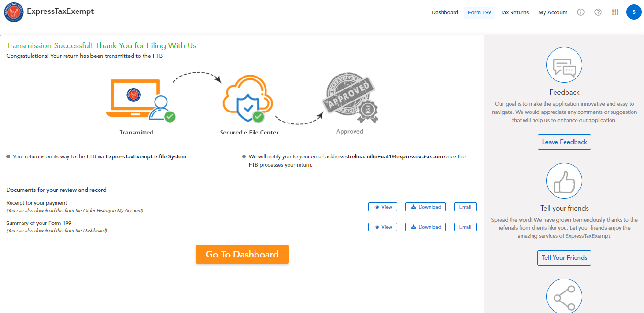The height and width of the screenshot is (313, 644).
Task: Click the 'Secured e-File Center' caption
Action: 249,132
